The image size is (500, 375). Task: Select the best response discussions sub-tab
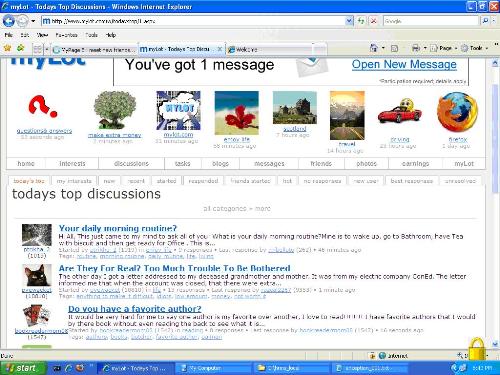(412, 181)
